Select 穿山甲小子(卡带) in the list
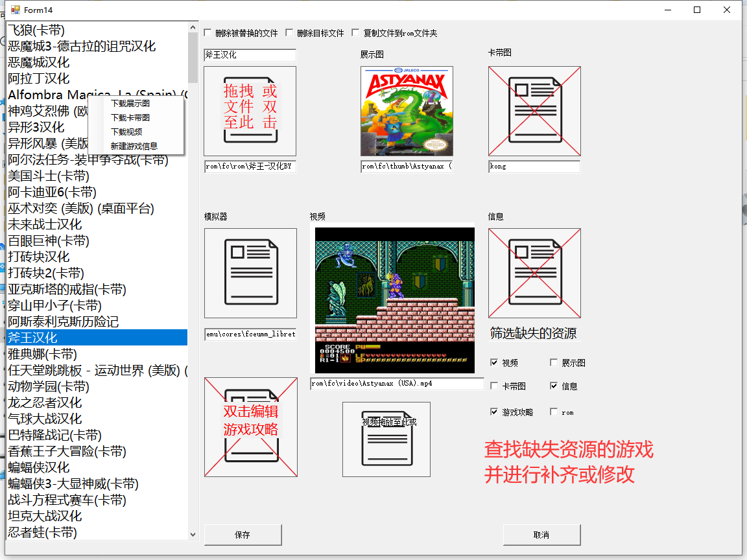 click(x=97, y=305)
